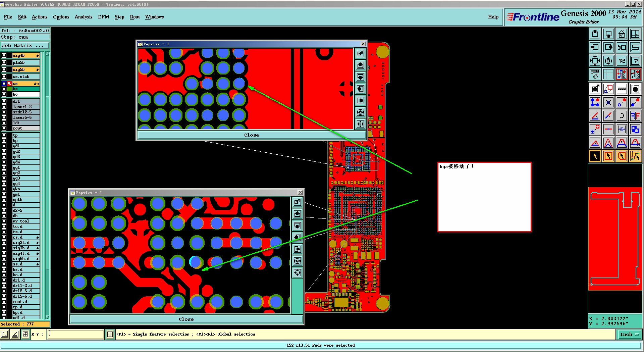Click the zoom-out arrows-outward icon
This screenshot has height=352, width=644.
(608, 61)
